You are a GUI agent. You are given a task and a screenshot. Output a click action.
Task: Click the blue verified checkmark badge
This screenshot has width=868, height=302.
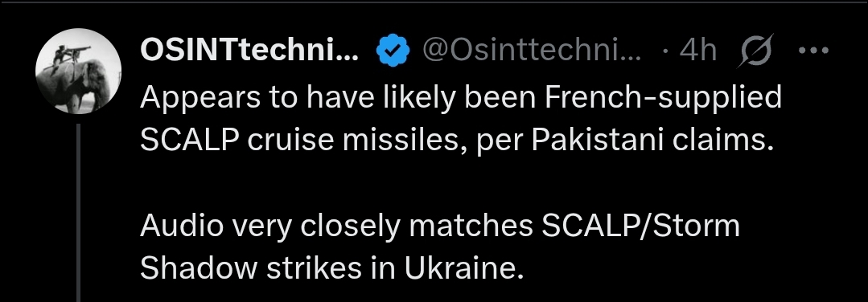(x=393, y=51)
